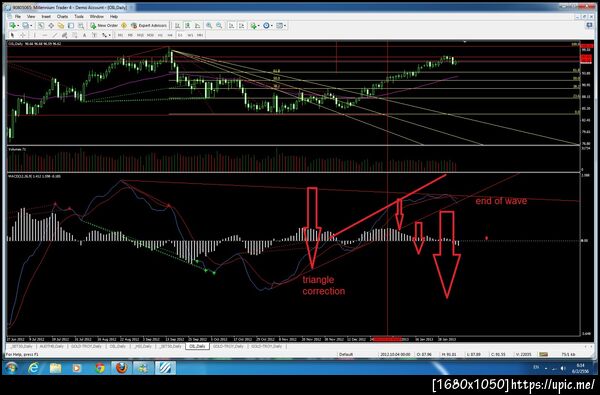Open the Window menu
600x395 pixels.
click(96, 16)
